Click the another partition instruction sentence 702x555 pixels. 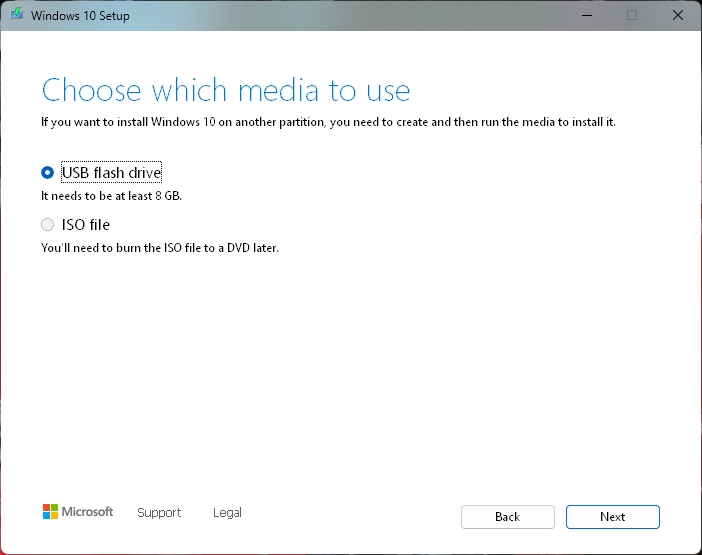click(x=328, y=122)
